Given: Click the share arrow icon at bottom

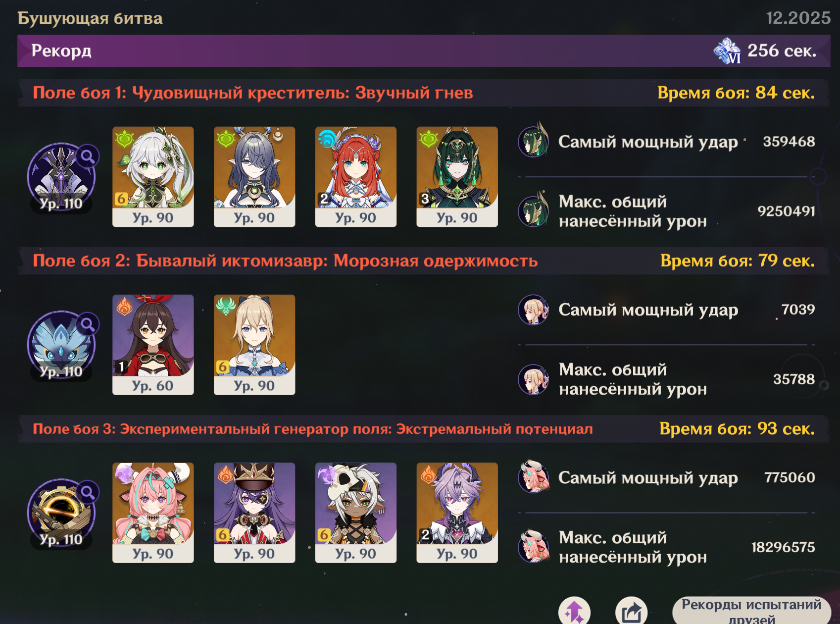Looking at the screenshot, I should tap(631, 611).
